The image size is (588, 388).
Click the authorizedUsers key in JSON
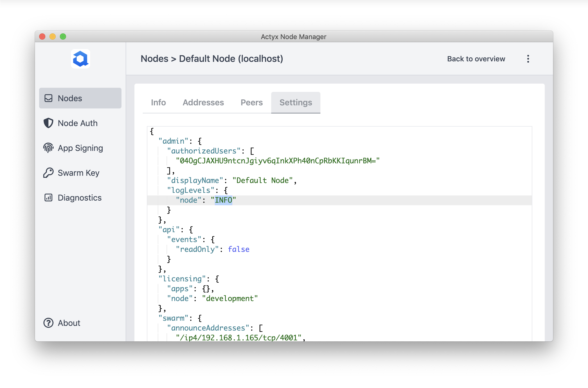pyautogui.click(x=204, y=151)
